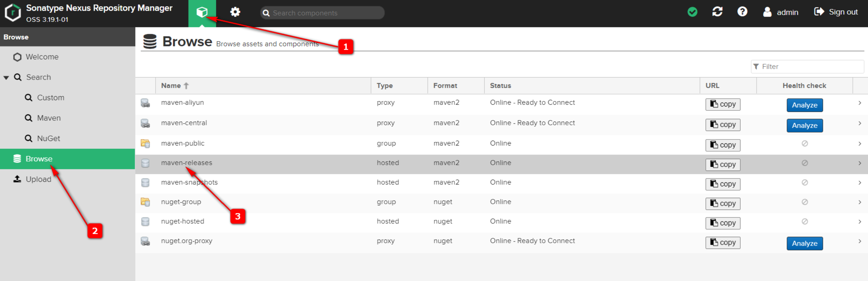868x281 pixels.
Task: Expand maven-snapshots row chevron
Action: (860, 183)
